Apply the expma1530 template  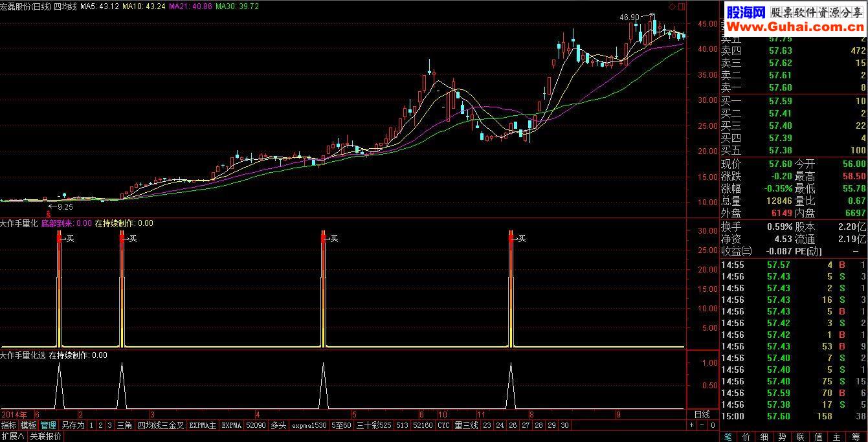(309, 425)
